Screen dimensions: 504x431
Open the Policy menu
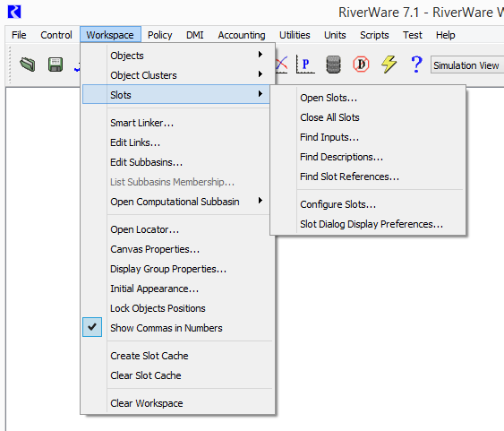(159, 35)
